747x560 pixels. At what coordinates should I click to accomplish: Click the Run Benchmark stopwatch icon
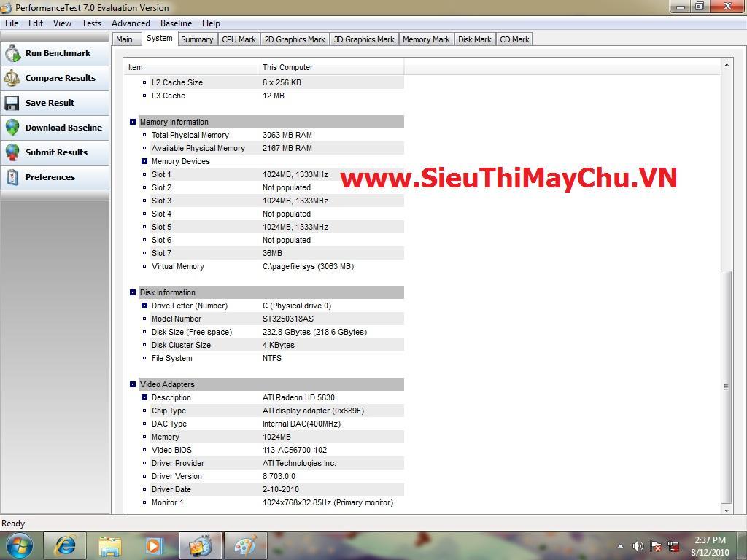13,53
